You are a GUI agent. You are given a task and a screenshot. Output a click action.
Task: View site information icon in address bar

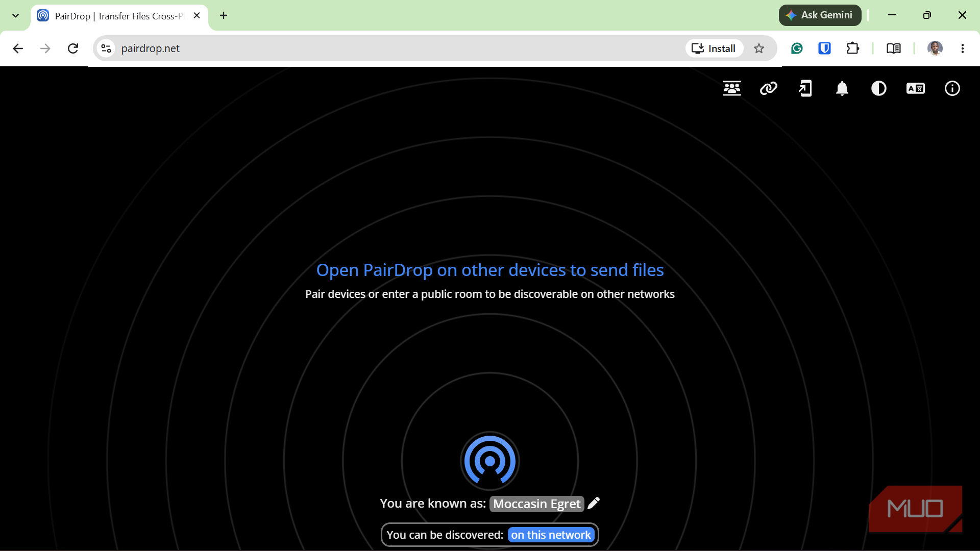tap(106, 48)
